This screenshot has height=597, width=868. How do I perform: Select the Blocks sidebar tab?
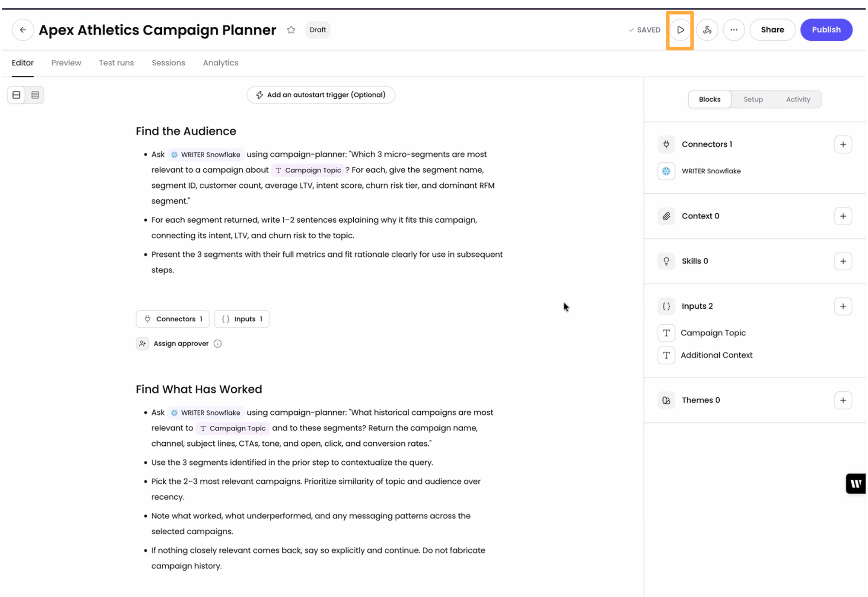tap(710, 99)
